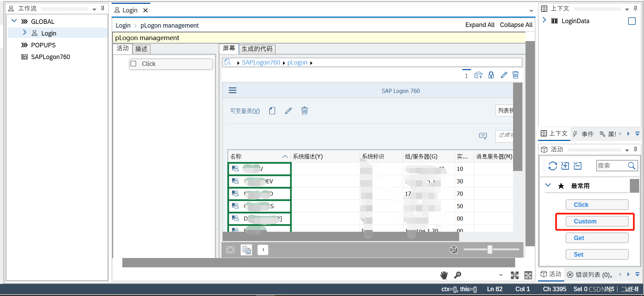Screen dimensions: 644x296
Task: Click the star icon beside 最常用
Action: (x=561, y=186)
